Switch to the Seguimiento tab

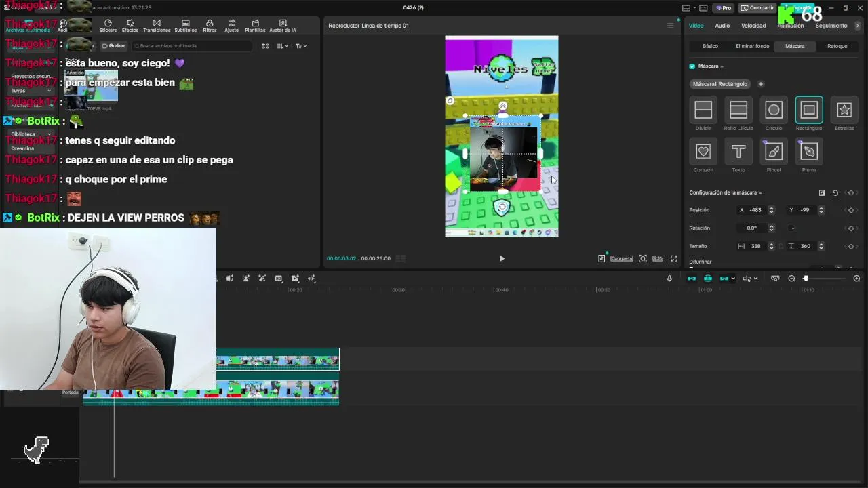[x=831, y=26]
